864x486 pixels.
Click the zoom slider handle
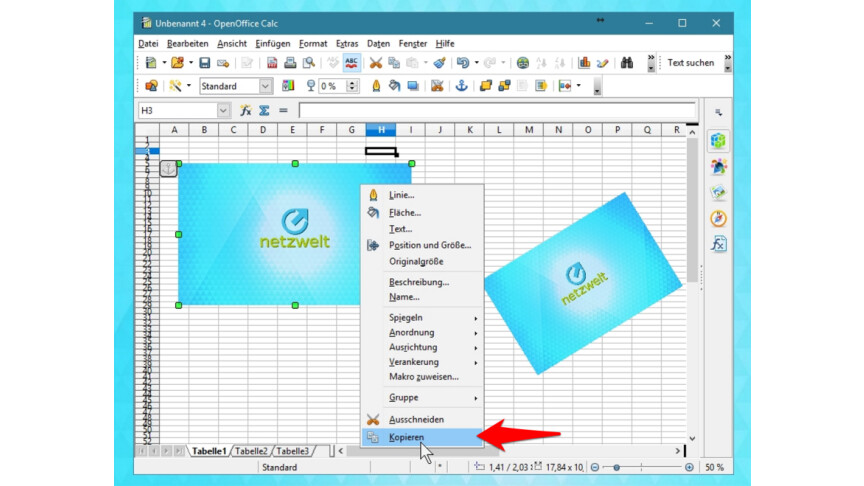[617, 467]
